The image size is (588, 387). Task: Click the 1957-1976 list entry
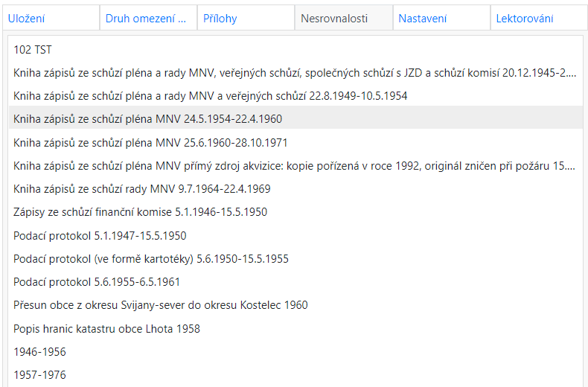click(x=39, y=375)
